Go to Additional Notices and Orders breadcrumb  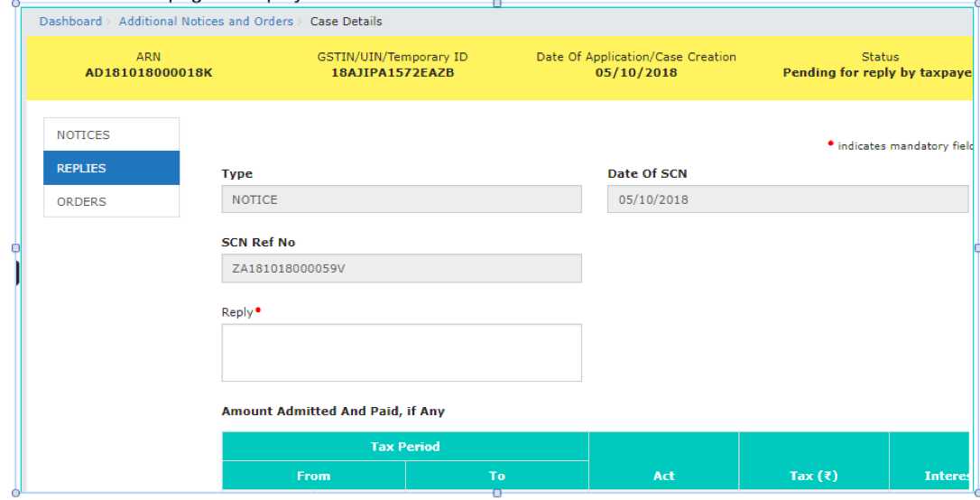click(x=207, y=22)
